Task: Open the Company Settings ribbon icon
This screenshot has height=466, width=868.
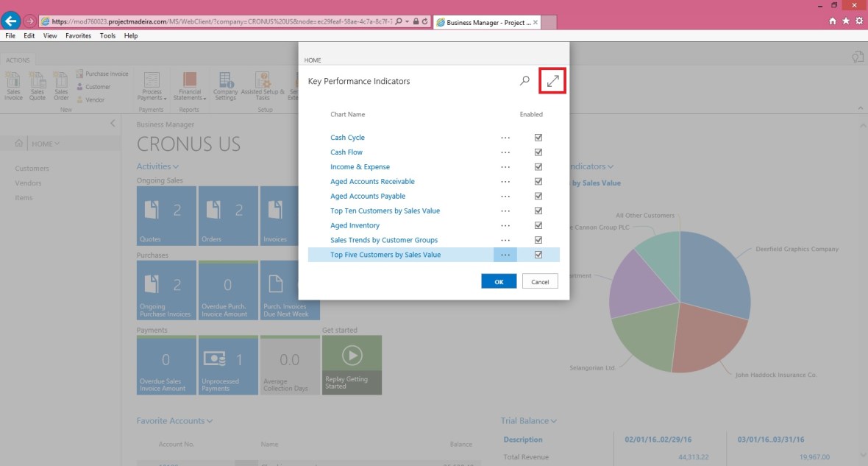Action: 225,82
